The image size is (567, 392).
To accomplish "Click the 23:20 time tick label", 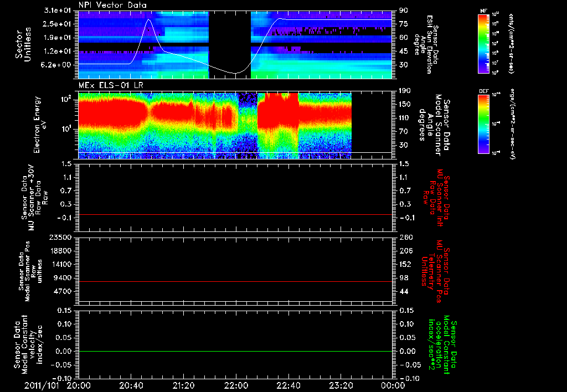I will pos(341,385).
